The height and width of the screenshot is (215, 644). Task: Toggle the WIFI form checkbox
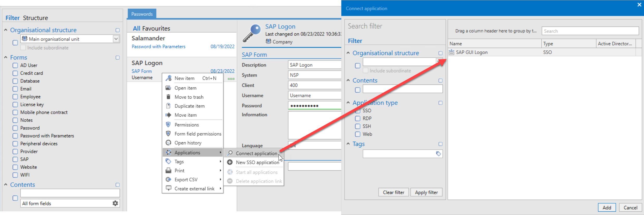pos(15,175)
